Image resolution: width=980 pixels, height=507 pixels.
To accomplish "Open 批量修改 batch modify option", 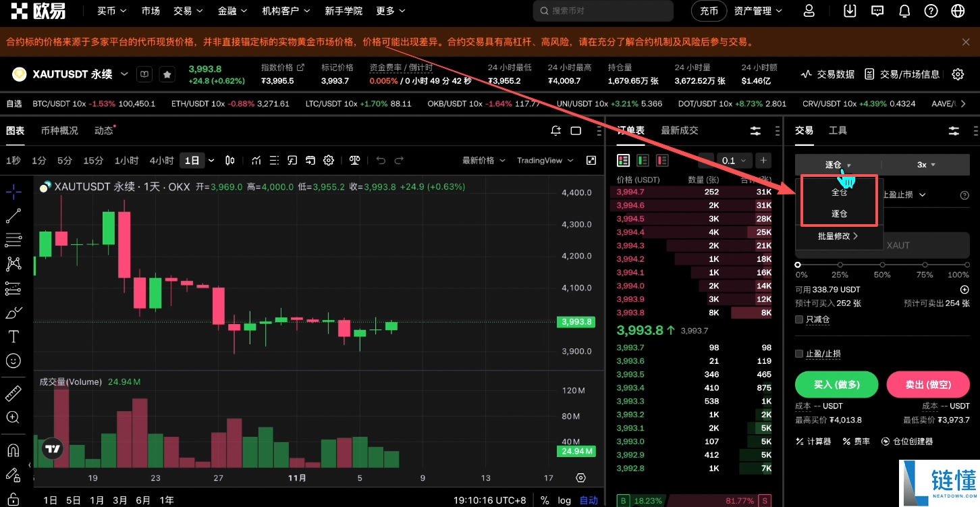I will pyautogui.click(x=838, y=236).
